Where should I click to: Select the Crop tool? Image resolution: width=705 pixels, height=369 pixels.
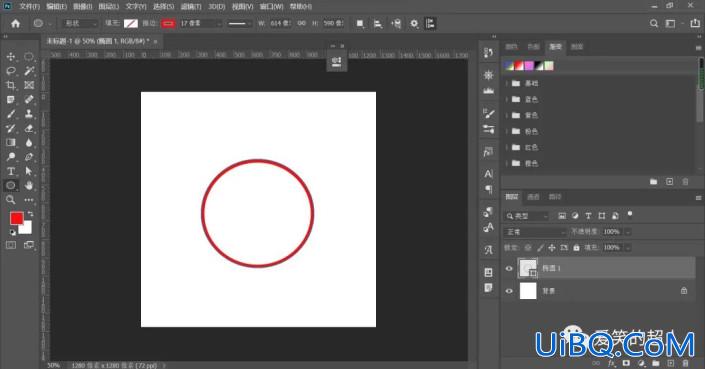tap(11, 85)
